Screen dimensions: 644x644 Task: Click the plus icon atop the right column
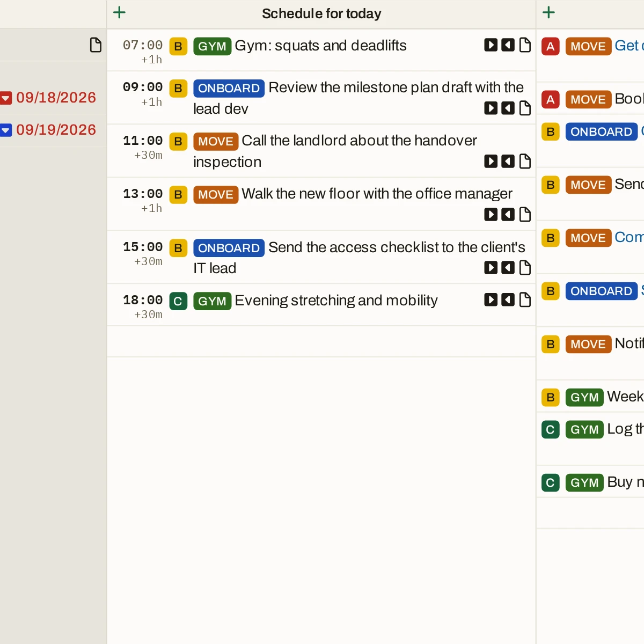pos(548,12)
